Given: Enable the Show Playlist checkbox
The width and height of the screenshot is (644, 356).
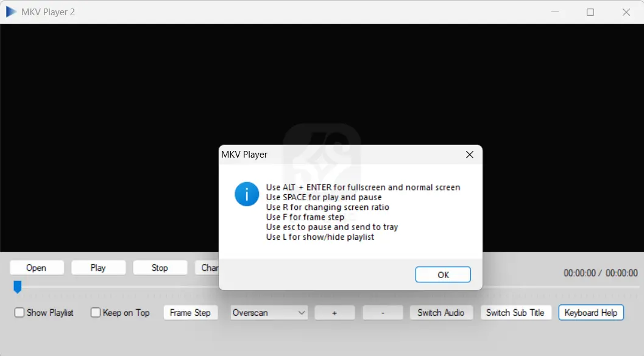Looking at the screenshot, I should click(x=19, y=312).
